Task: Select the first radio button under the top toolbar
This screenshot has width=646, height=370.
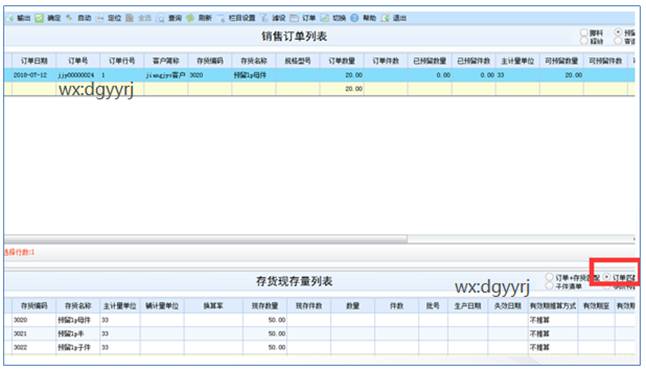Action: pos(584,33)
